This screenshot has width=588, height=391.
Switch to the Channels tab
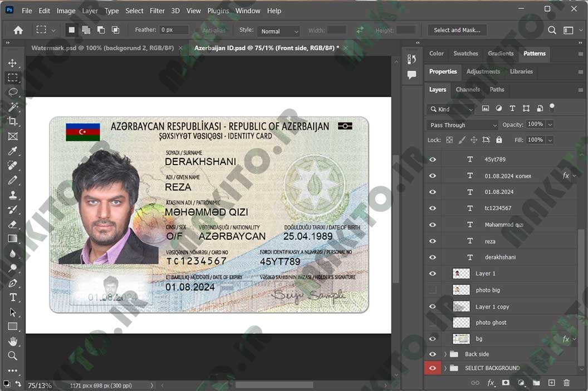(468, 90)
